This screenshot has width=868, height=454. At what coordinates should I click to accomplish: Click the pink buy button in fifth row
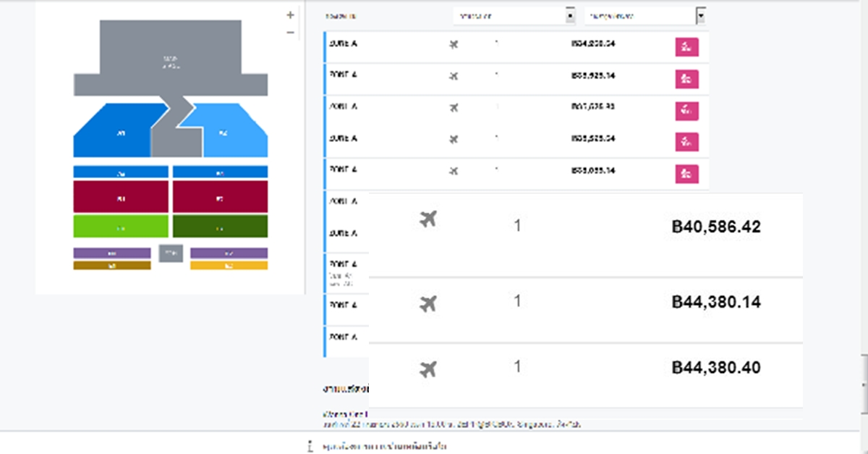(x=686, y=174)
